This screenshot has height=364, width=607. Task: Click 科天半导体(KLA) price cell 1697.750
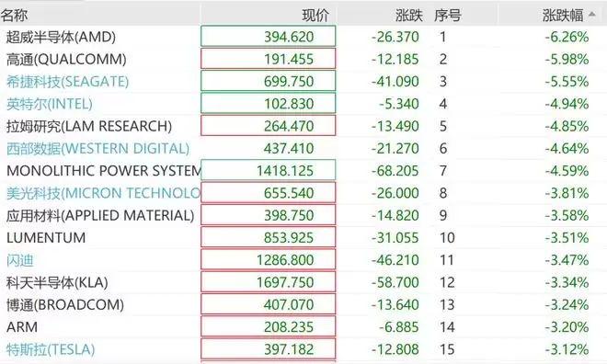coord(269,282)
